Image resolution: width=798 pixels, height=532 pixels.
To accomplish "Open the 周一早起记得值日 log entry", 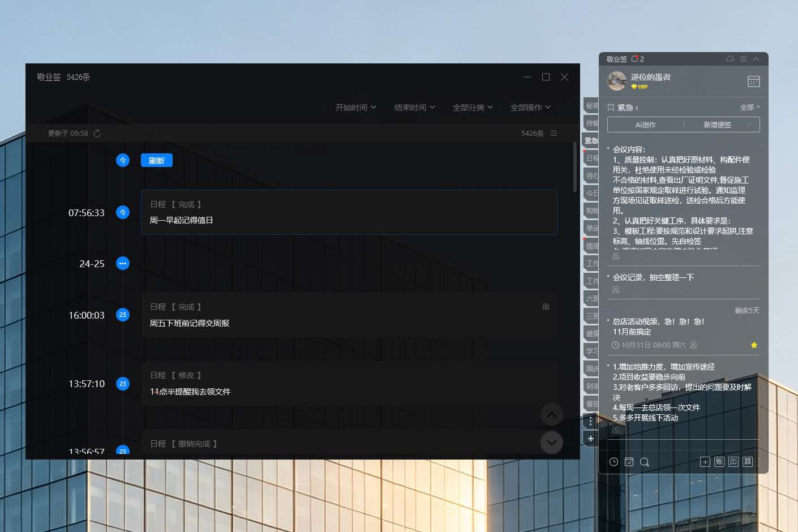I will click(x=349, y=212).
